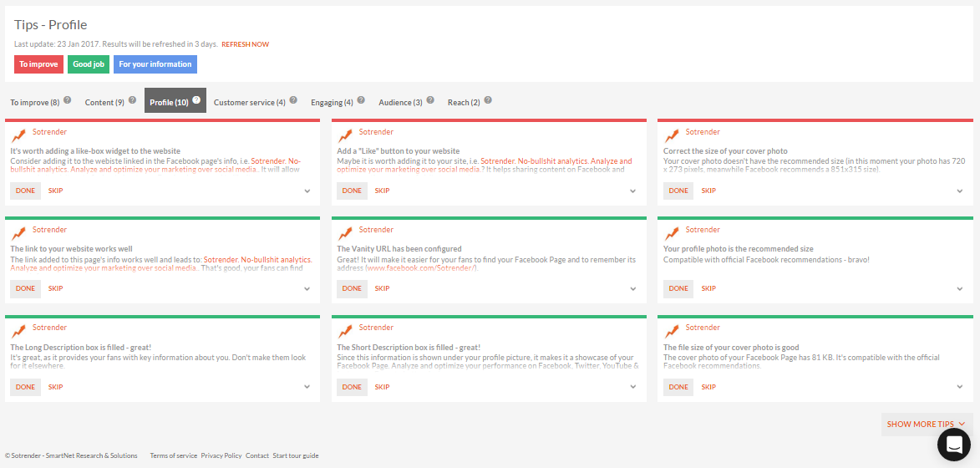Click Sotrender logo on like-box widget card
This screenshot has width=980, height=468.
(x=18, y=135)
